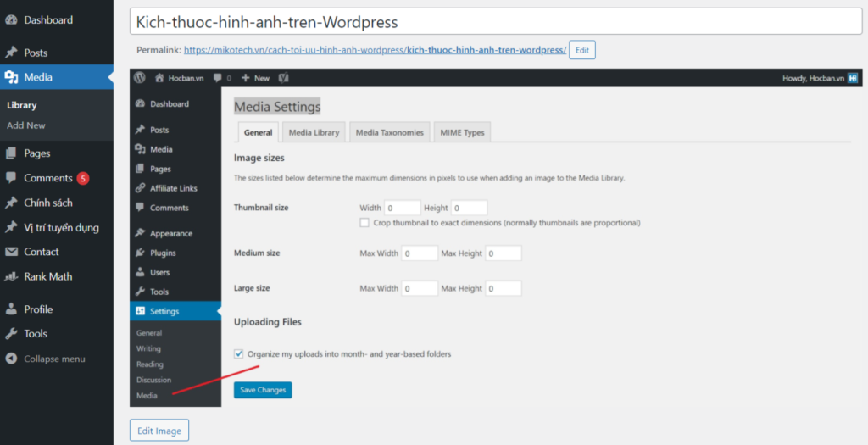Open the Media submenu under Settings
This screenshot has width=868, height=445.
[x=147, y=395]
